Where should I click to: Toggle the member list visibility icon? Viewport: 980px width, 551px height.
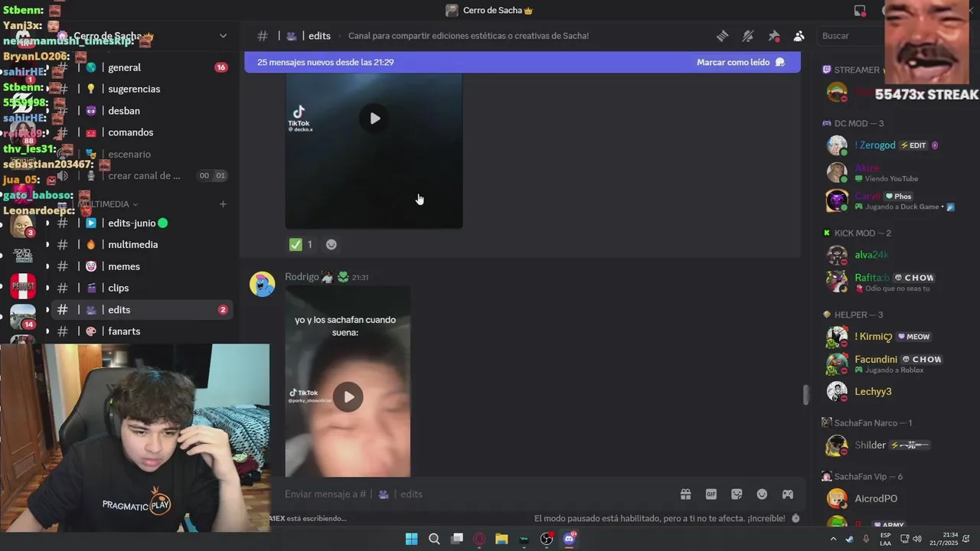click(x=799, y=36)
